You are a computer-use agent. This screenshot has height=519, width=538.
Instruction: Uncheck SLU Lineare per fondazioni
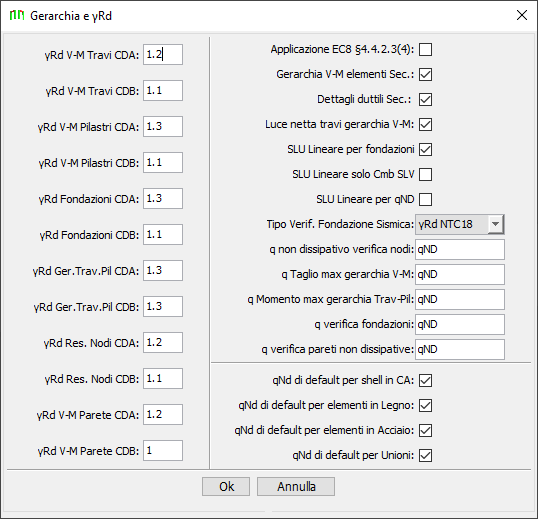[425, 150]
